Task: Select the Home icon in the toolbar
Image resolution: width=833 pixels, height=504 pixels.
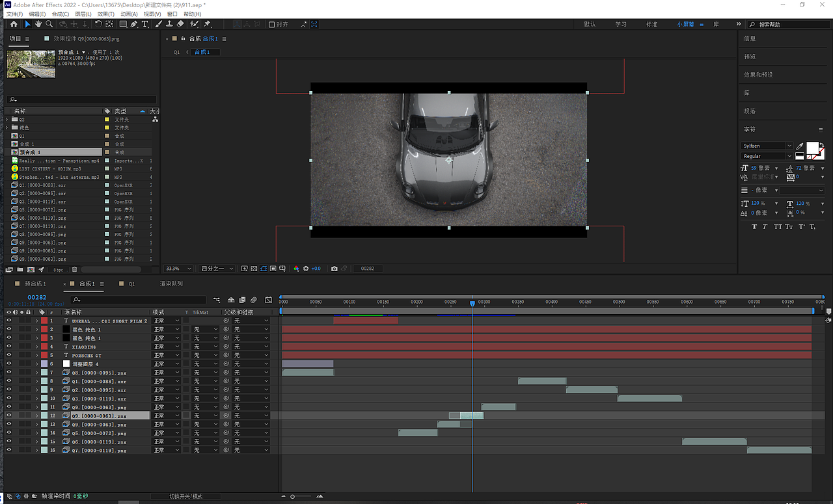Action: coord(14,24)
